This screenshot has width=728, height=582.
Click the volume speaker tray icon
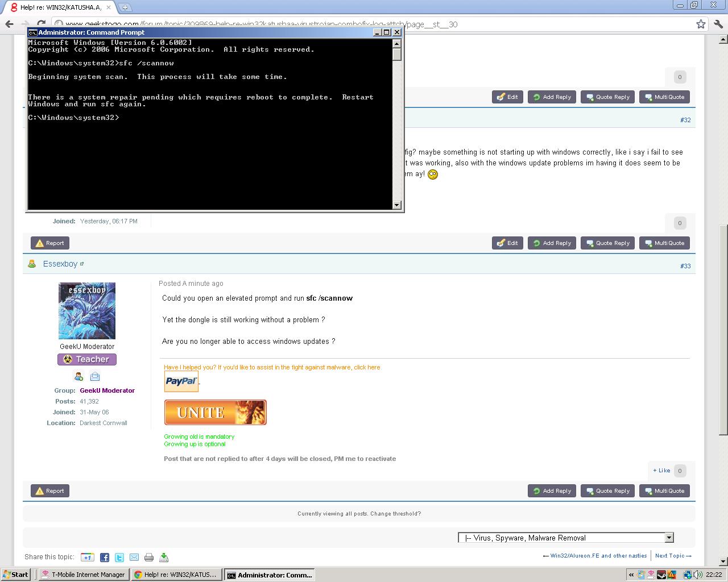(x=698, y=575)
